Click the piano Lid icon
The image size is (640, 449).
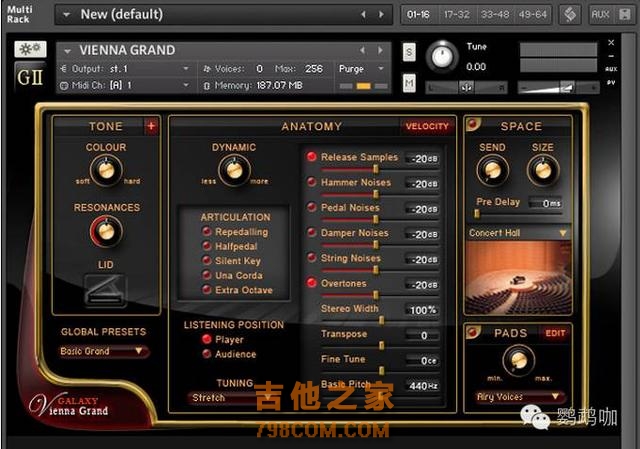pos(105,289)
